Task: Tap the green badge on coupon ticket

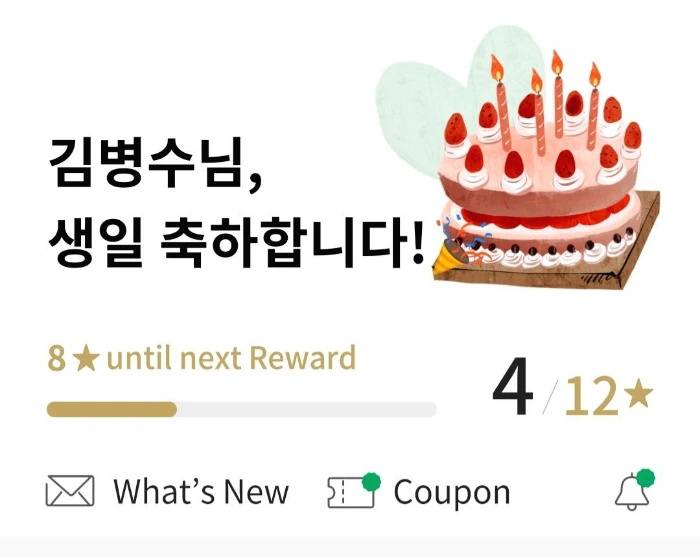Action: [x=371, y=482]
